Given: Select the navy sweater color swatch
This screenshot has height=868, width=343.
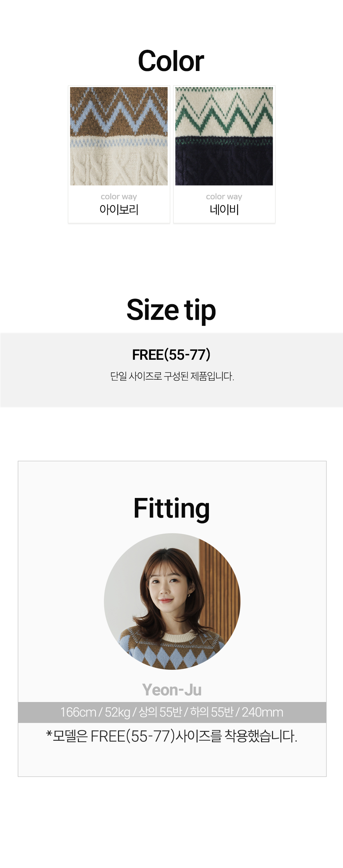Looking at the screenshot, I should coord(224,136).
